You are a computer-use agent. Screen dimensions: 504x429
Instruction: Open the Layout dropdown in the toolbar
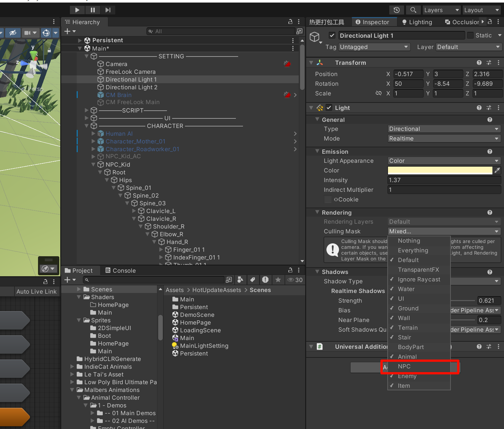[x=482, y=10]
